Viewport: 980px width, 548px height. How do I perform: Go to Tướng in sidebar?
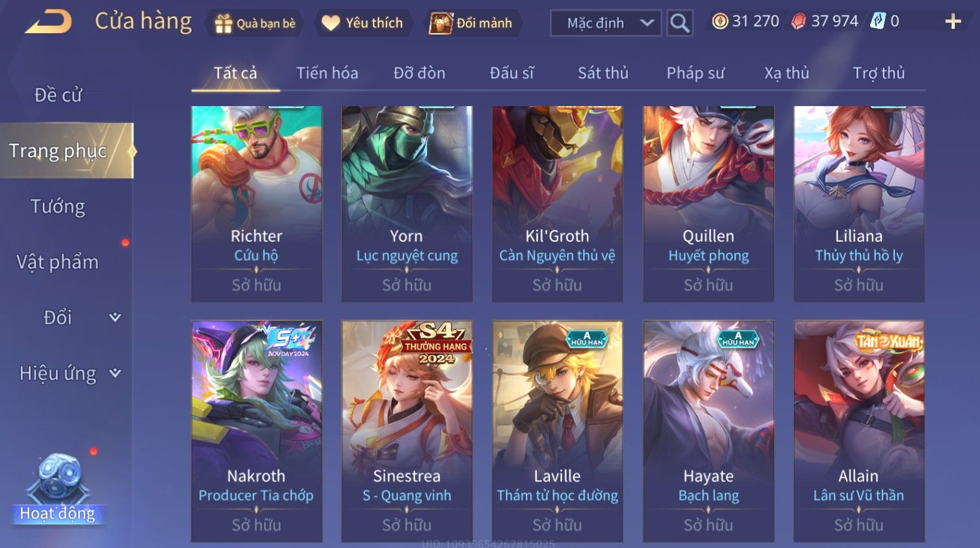pos(58,206)
